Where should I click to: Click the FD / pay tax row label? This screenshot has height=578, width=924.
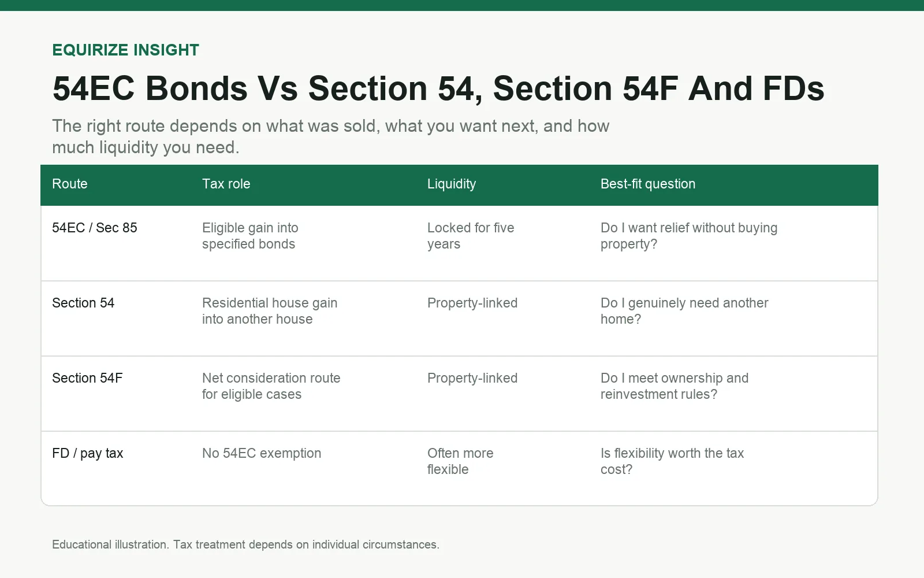87,453
